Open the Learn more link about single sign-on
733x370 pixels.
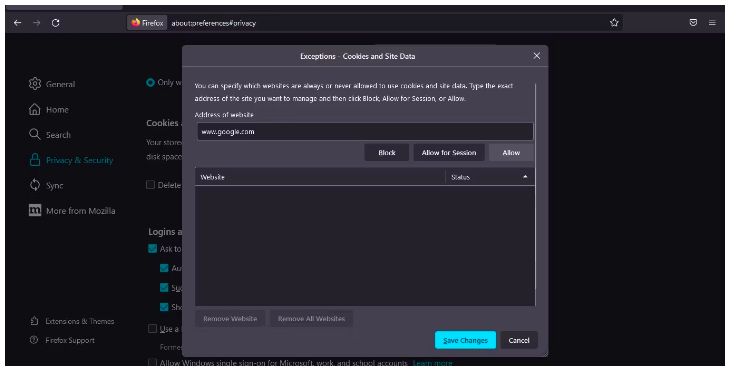tap(432, 363)
